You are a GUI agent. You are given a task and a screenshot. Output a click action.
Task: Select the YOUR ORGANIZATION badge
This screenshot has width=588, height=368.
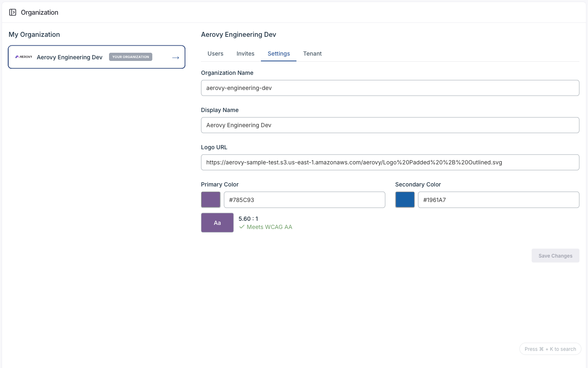tap(131, 57)
